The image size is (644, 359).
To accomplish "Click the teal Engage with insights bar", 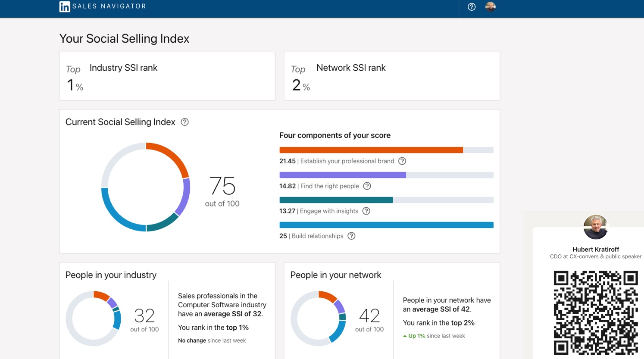I will pos(336,200).
